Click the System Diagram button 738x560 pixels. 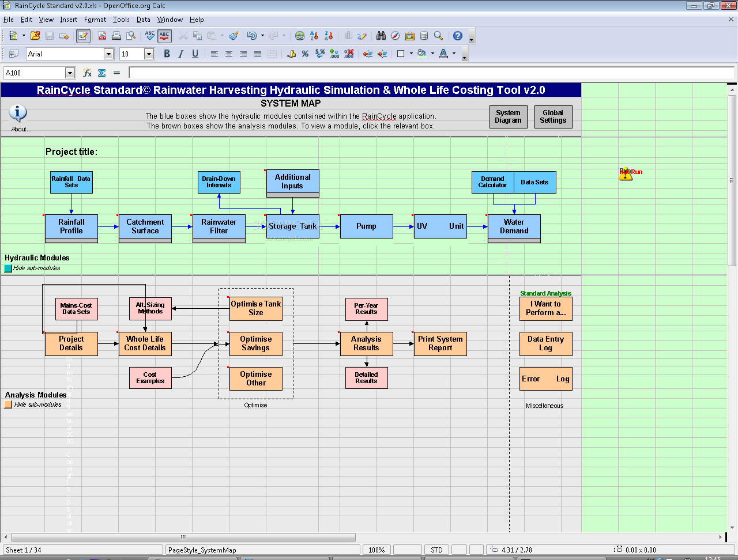(x=508, y=117)
